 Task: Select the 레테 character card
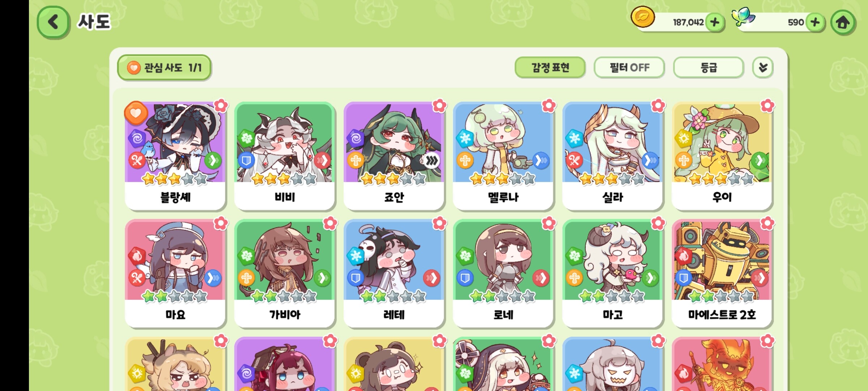tap(394, 274)
